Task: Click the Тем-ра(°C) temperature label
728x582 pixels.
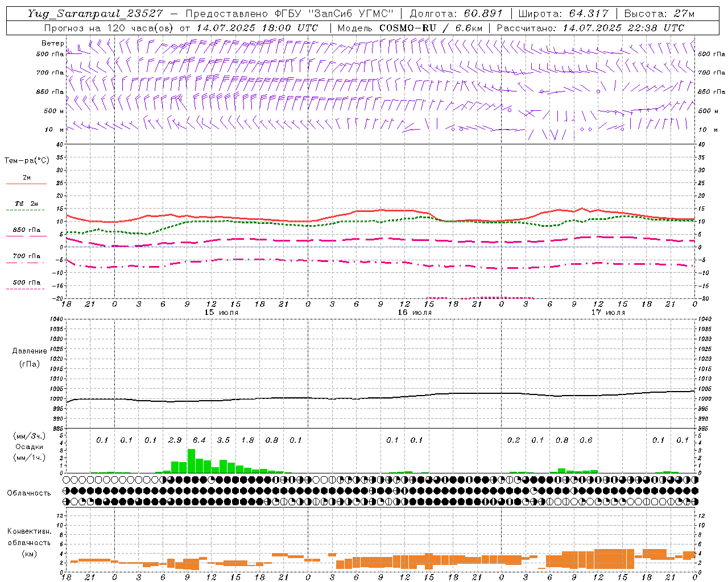Action: point(27,161)
